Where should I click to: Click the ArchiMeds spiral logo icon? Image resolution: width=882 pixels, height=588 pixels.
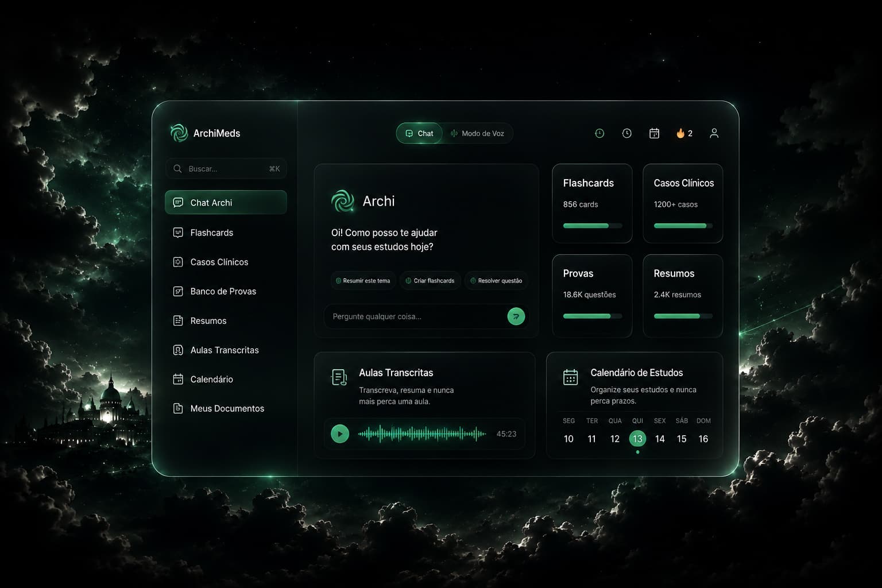click(x=179, y=133)
